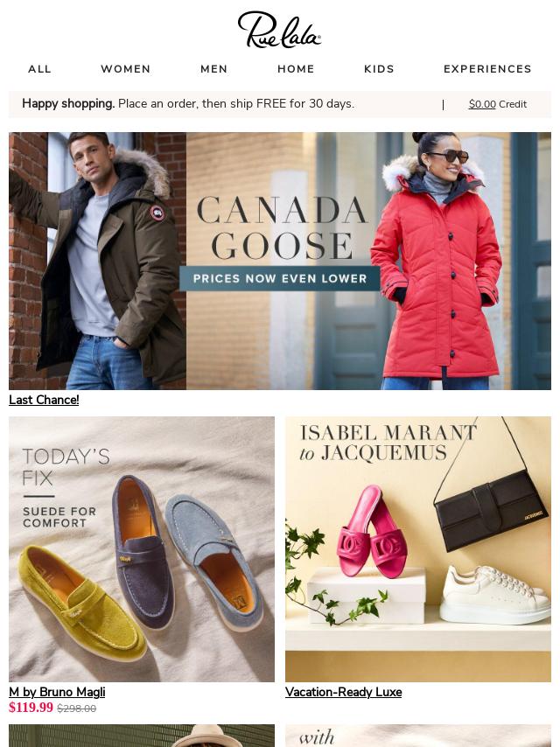Click Prices Now Even Lower badge

click(280, 278)
